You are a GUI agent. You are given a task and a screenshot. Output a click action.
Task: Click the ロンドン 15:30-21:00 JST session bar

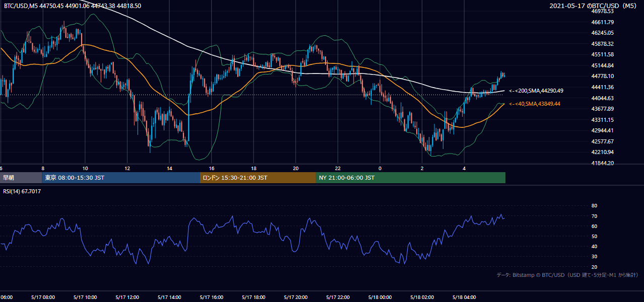(x=258, y=178)
